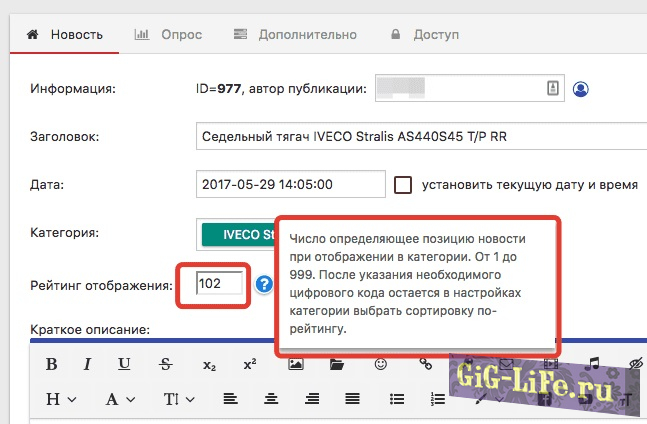Align text to the right

pos(312,399)
